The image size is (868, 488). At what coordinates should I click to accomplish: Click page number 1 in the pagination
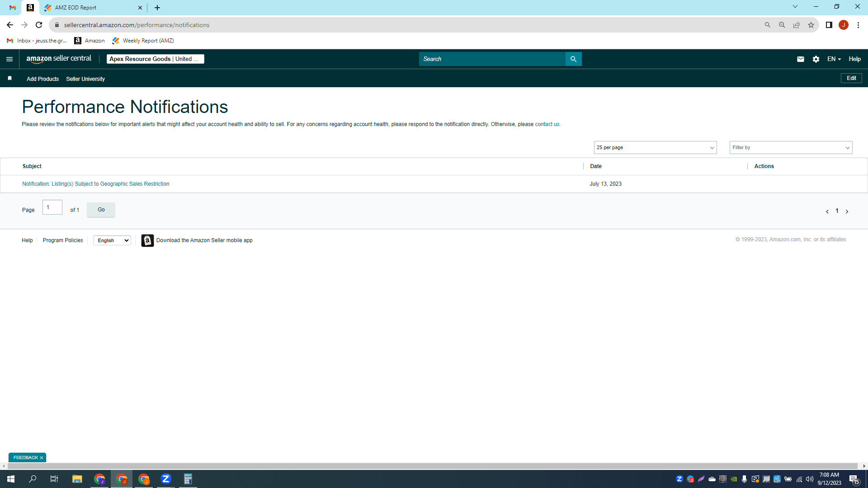[837, 211]
